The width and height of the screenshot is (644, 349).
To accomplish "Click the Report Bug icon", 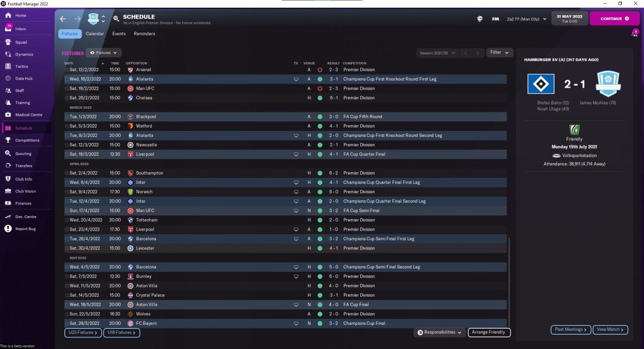I will (8, 229).
